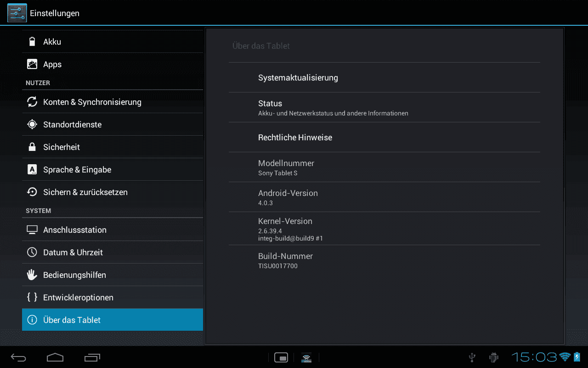Tap the battery charging status icon
This screenshot has height=368, width=588.
pos(577,357)
